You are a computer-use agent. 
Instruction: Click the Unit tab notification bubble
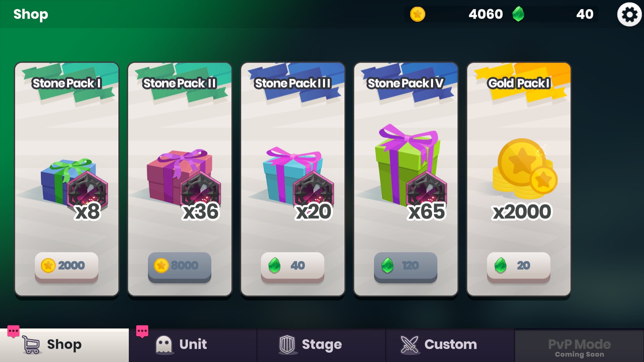coord(142,331)
